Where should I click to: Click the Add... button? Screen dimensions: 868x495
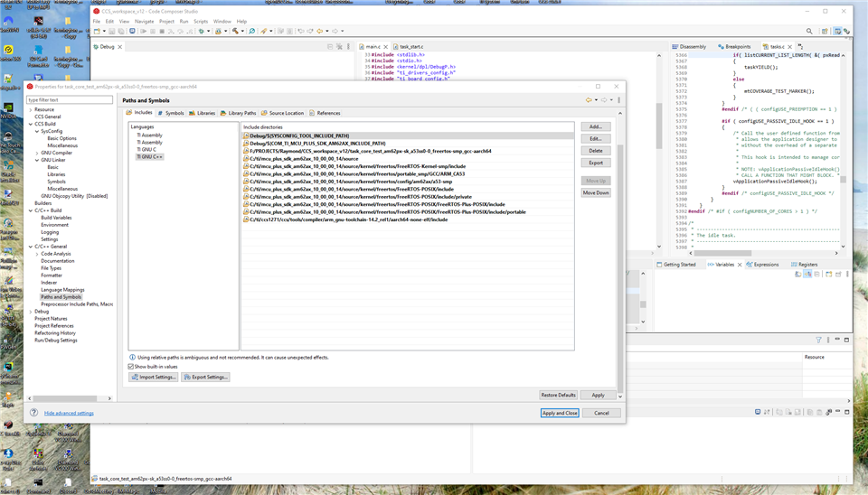pos(596,126)
